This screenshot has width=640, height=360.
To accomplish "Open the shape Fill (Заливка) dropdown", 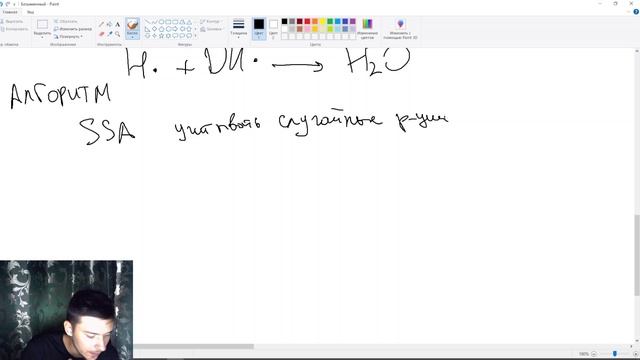I will (211, 29).
